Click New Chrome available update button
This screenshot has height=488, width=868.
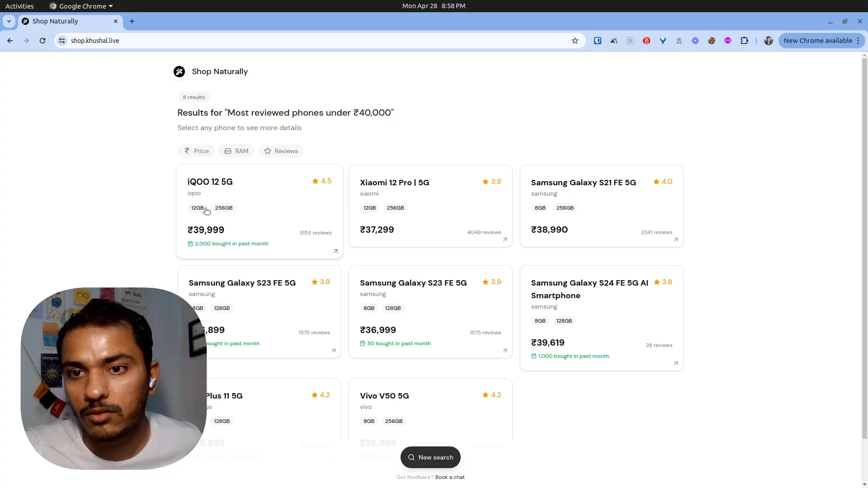tap(821, 41)
